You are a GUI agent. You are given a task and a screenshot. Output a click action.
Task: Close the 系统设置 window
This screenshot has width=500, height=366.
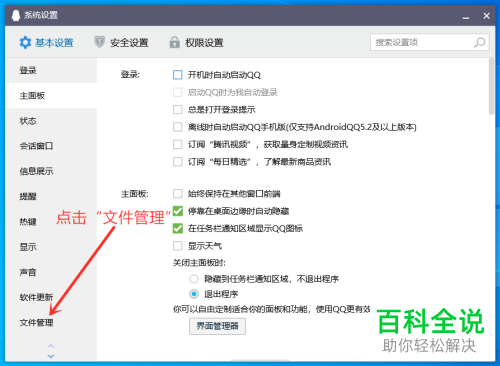coord(486,16)
